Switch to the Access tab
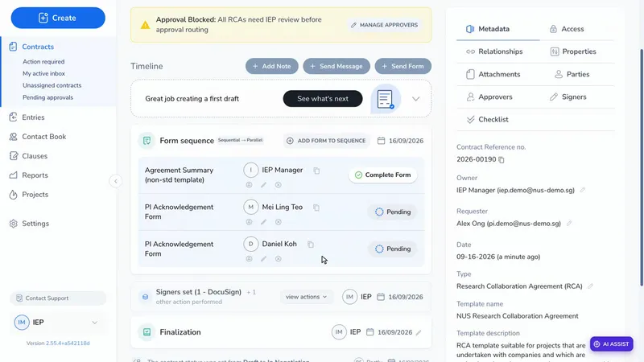 point(567,29)
